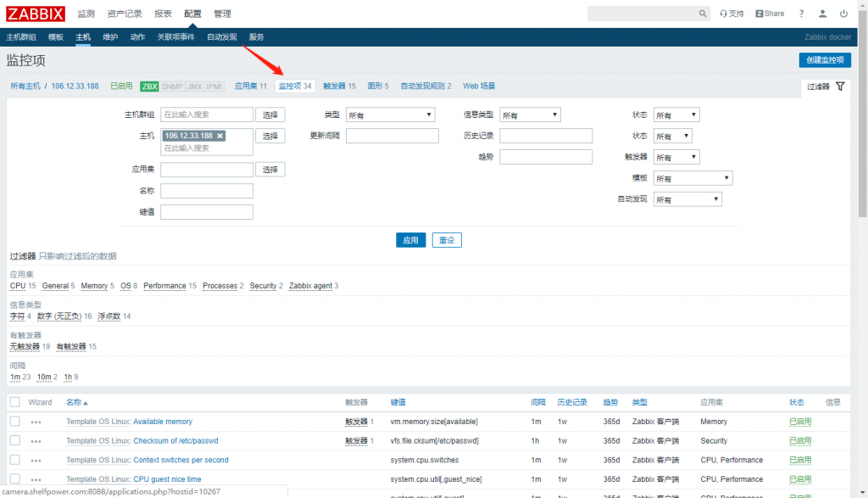Click the 创建监控项 button
This screenshot has height=498, width=868.
click(825, 59)
